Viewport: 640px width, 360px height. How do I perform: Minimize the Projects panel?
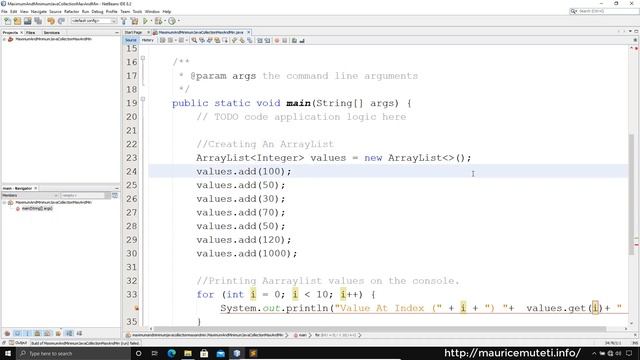click(x=117, y=32)
